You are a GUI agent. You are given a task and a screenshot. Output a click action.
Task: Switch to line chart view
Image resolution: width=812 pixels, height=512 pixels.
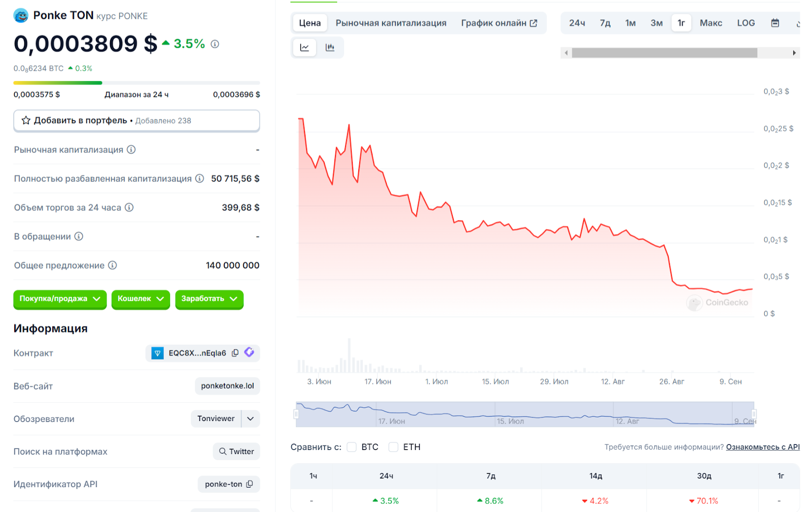point(304,48)
